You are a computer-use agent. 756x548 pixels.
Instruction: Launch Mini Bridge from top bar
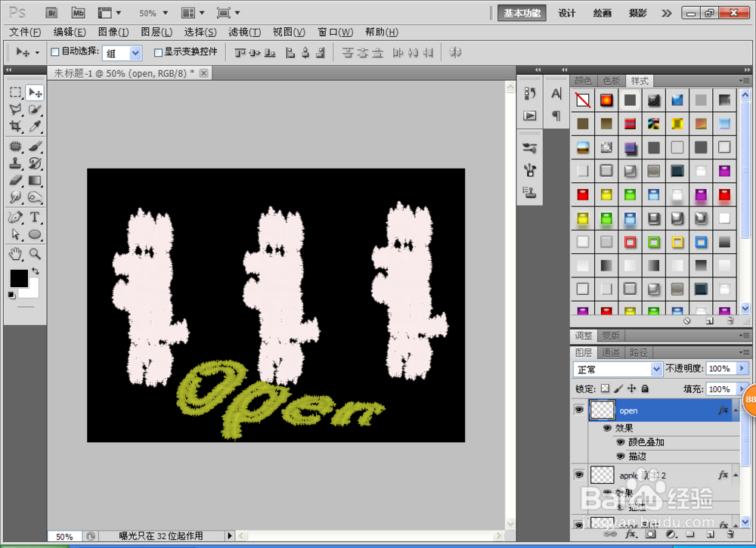(78, 13)
